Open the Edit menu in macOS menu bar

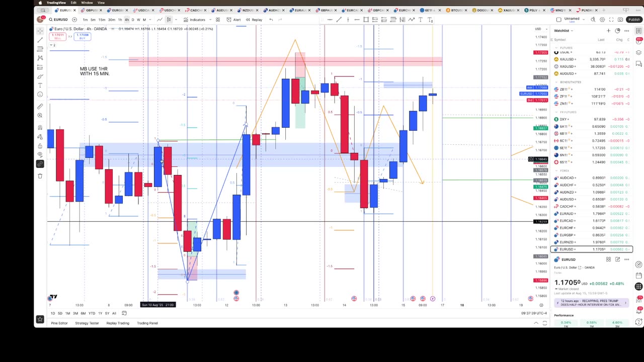(x=73, y=3)
